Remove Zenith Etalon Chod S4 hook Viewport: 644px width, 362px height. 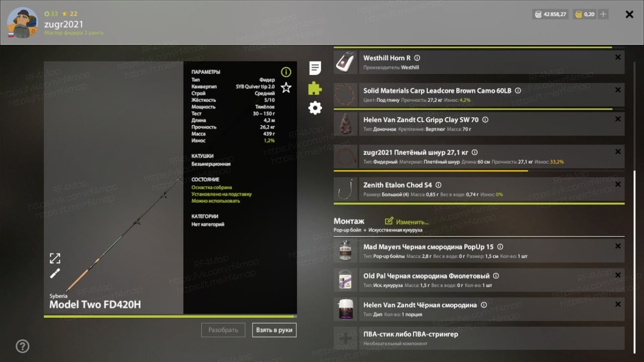618,184
